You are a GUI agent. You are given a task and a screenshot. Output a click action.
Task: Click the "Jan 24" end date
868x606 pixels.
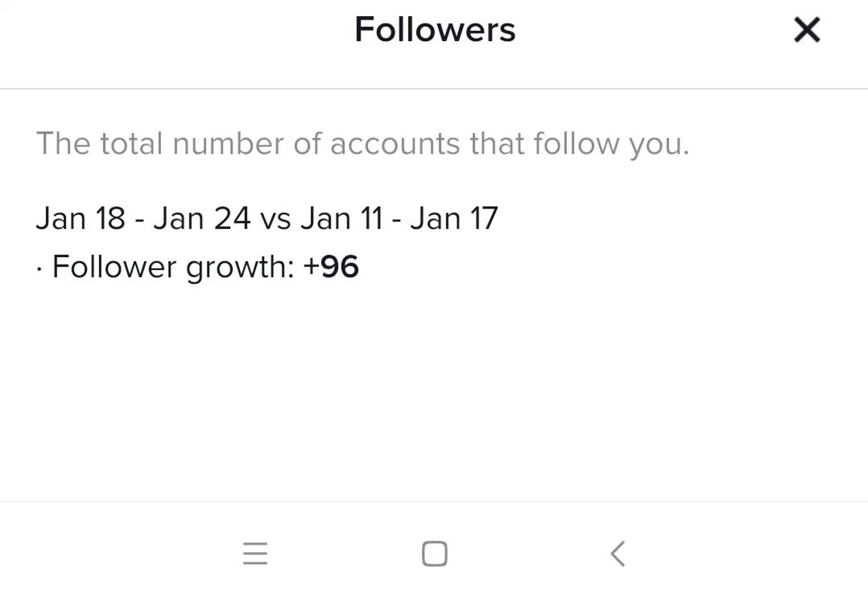202,218
